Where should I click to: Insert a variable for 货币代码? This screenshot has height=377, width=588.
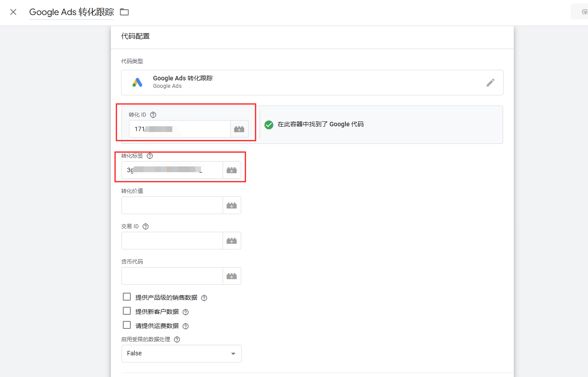coord(232,276)
